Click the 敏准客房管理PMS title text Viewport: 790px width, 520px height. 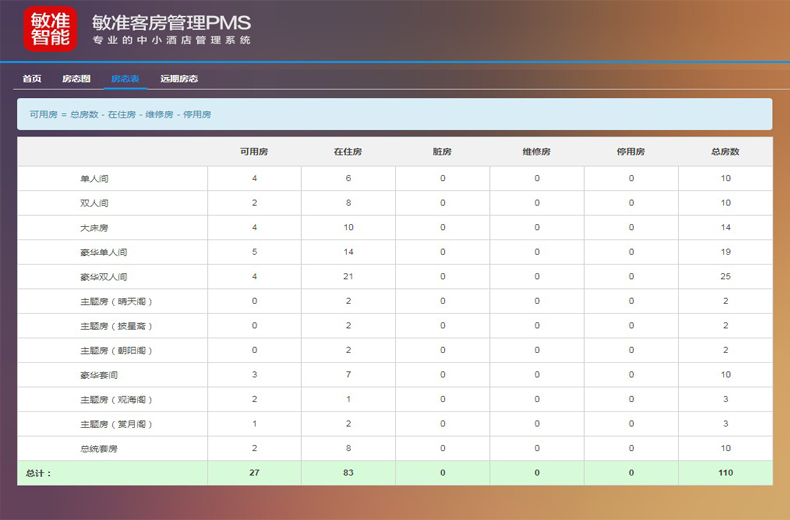[x=171, y=22]
